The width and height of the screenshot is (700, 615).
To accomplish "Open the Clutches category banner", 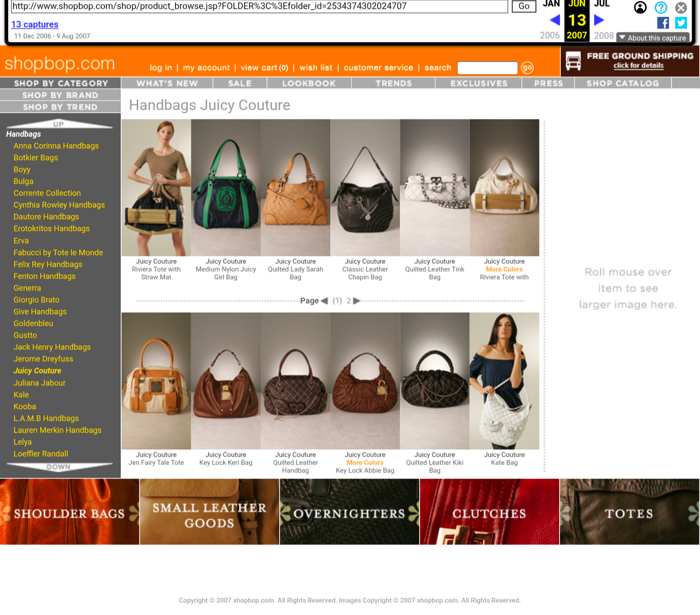I will point(490,512).
